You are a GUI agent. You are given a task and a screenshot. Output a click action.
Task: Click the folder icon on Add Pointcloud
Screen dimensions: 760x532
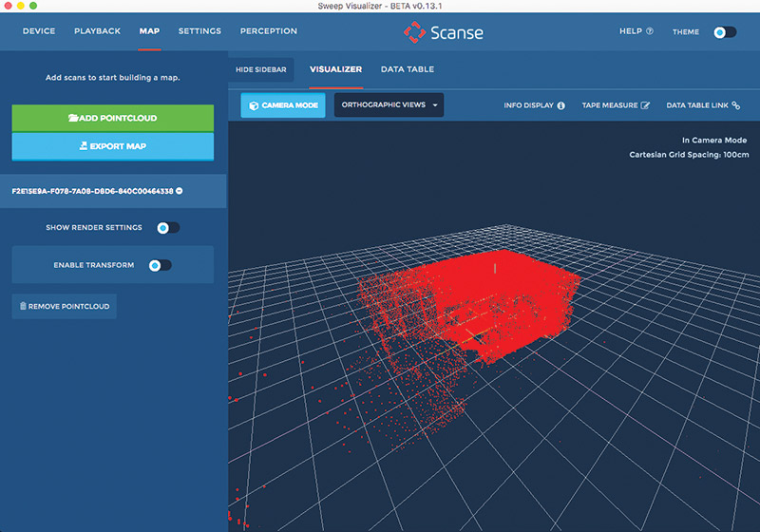tap(73, 118)
